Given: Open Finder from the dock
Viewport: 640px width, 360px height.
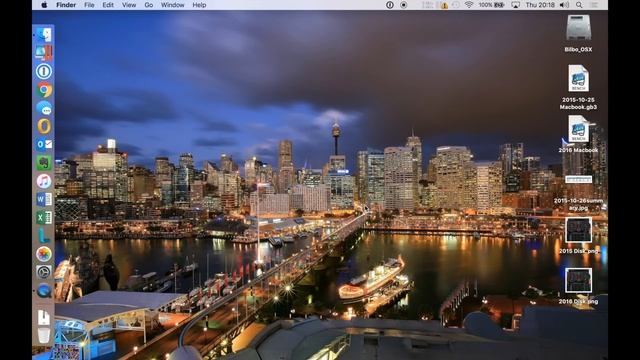Looking at the screenshot, I should pyautogui.click(x=44, y=35).
